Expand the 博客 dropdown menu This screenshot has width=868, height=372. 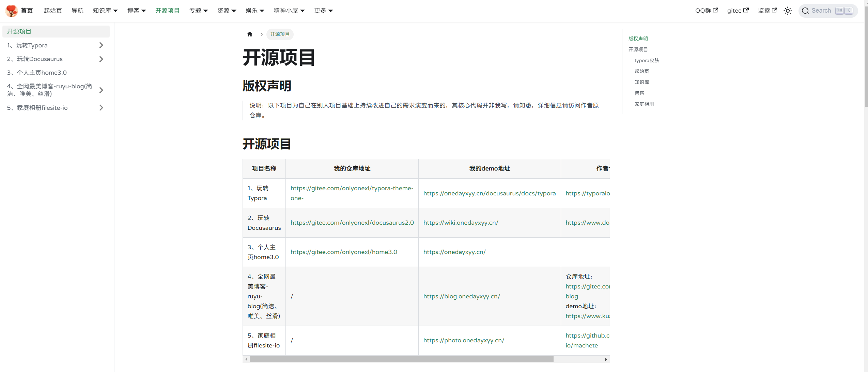pos(137,11)
